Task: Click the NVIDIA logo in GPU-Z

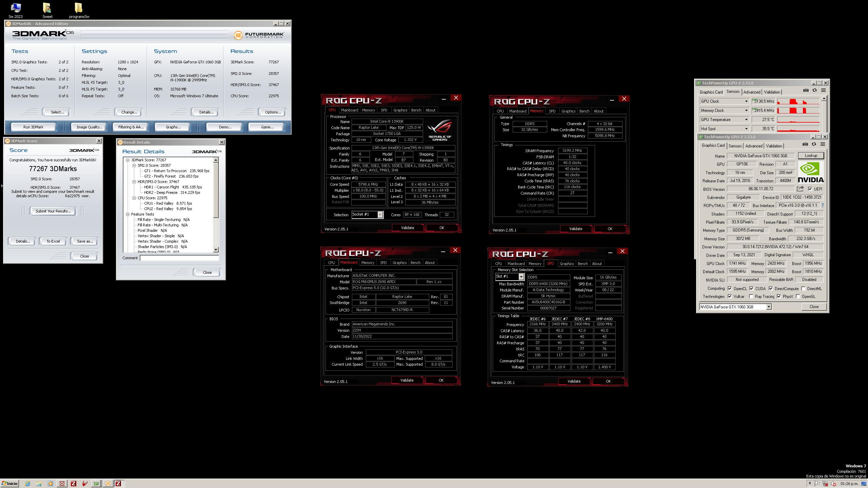Action: pos(811,172)
